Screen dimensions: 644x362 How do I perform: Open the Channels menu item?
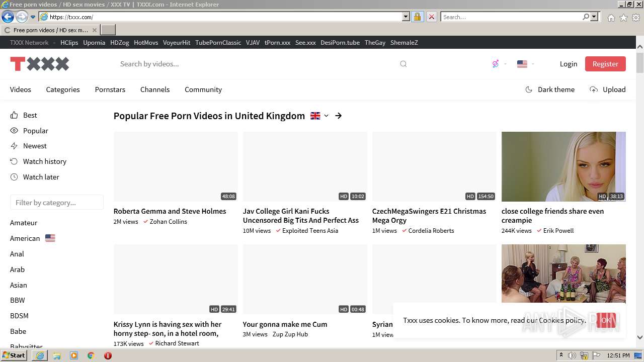click(155, 89)
